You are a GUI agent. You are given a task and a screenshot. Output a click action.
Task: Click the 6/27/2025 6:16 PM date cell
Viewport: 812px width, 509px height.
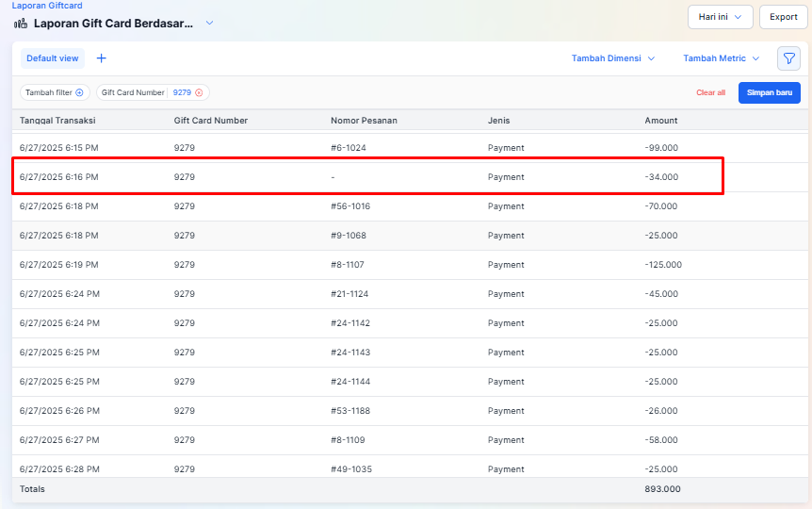(59, 177)
